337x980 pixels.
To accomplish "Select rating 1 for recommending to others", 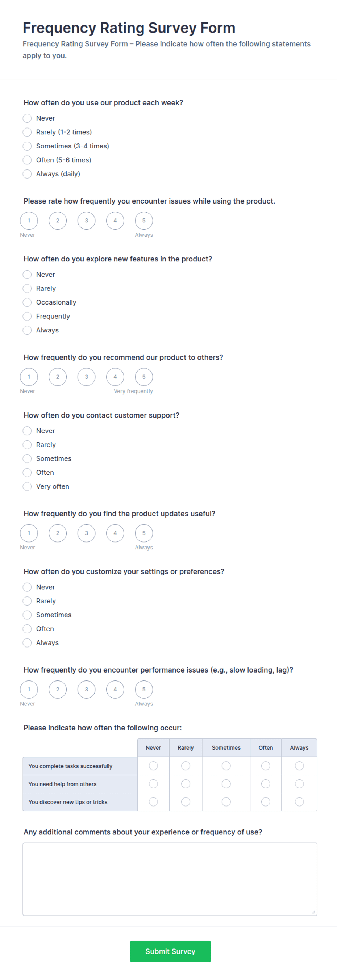I will coord(29,377).
